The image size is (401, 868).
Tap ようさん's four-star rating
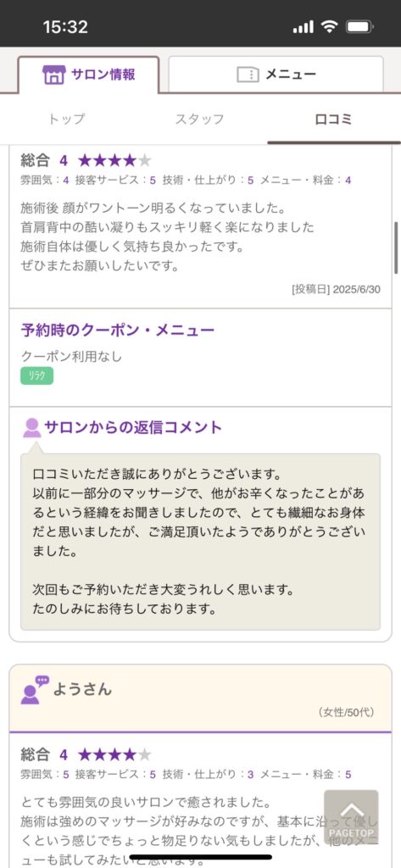point(114,754)
